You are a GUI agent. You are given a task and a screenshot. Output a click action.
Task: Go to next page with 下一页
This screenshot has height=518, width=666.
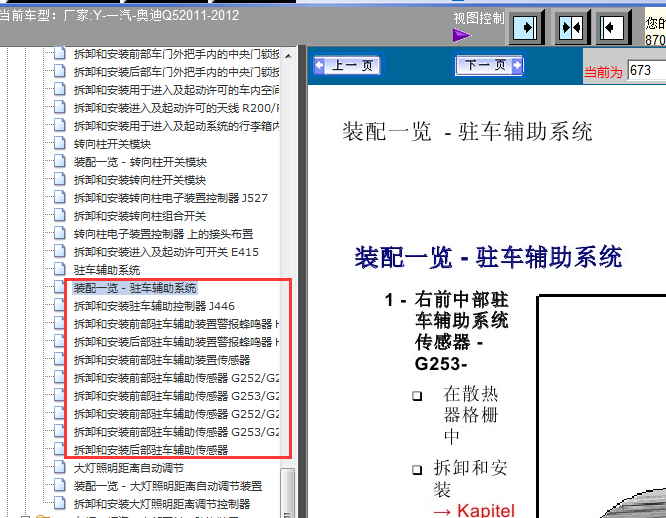pyautogui.click(x=488, y=66)
